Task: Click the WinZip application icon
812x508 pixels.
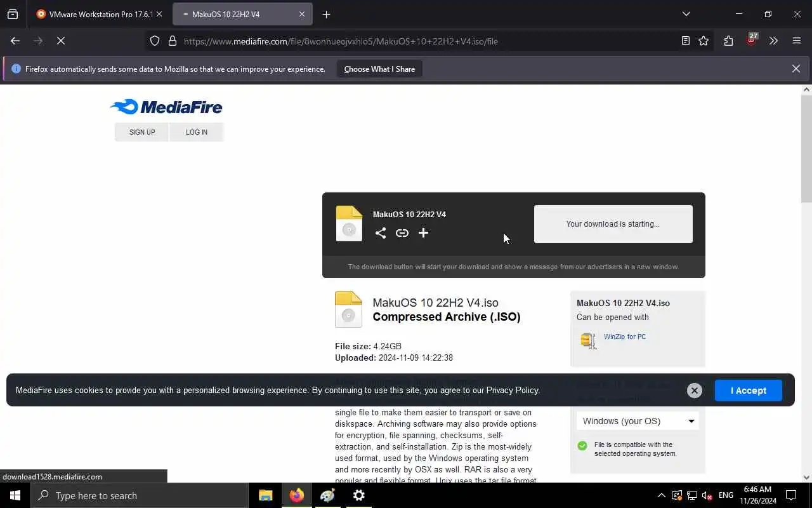Action: [x=589, y=340]
